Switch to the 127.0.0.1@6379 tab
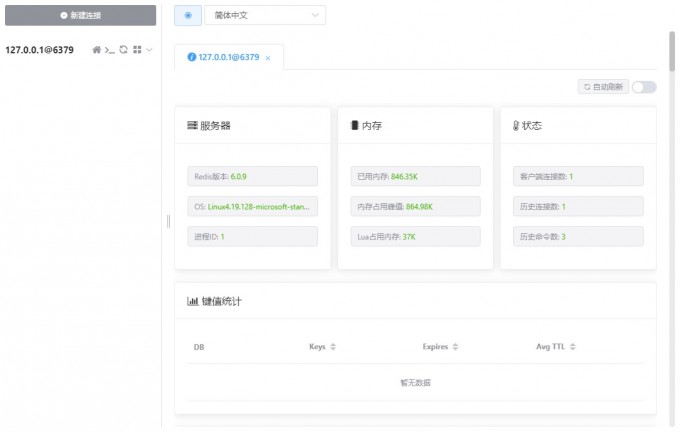This screenshot has width=680, height=432. click(229, 57)
